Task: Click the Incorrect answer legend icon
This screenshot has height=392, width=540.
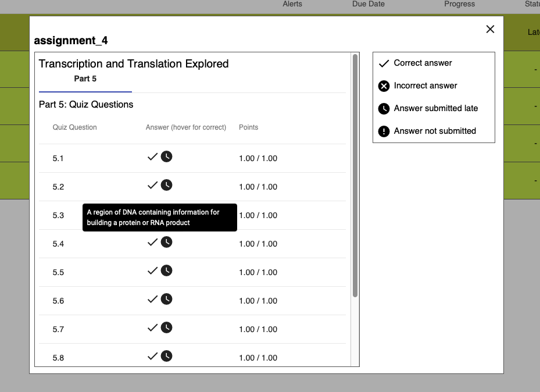Action: click(x=384, y=86)
